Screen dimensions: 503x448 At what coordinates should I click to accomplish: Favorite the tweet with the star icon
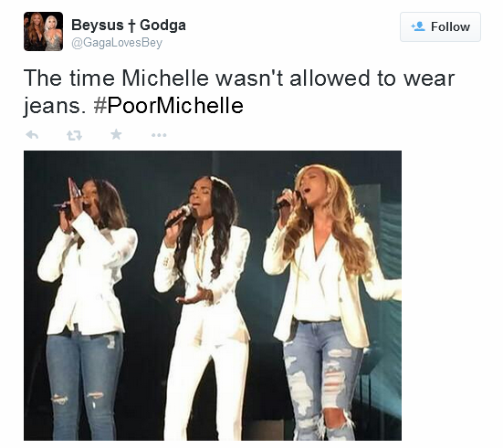pos(116,134)
